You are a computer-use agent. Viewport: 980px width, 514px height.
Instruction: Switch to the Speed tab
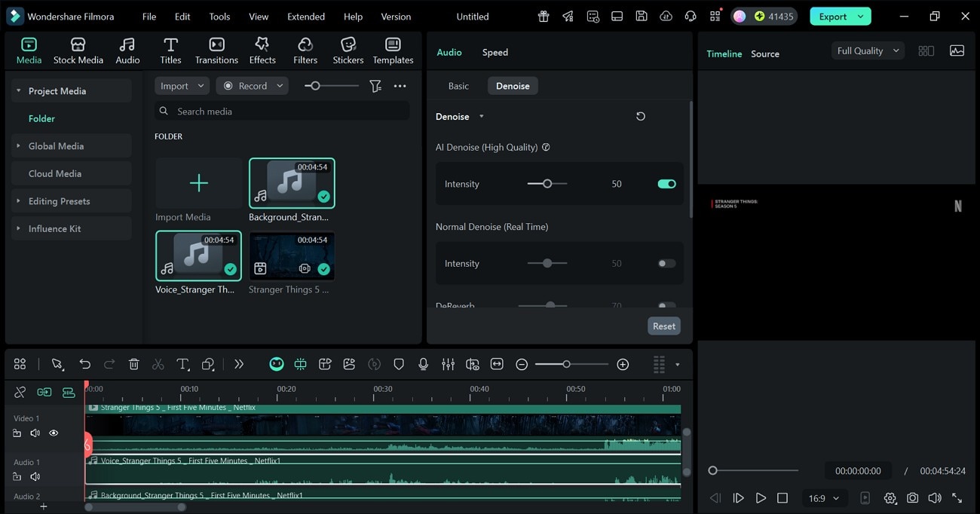[495, 52]
